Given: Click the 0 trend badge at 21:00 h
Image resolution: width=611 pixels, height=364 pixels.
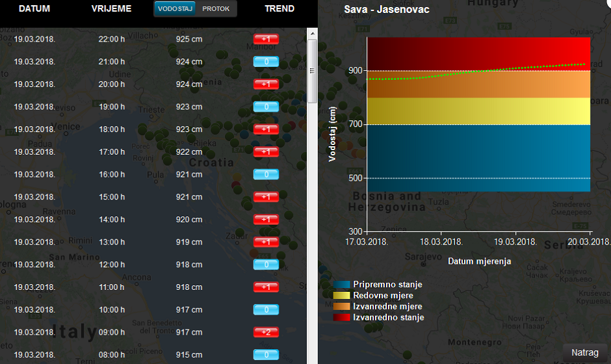Looking at the screenshot, I should (266, 62).
